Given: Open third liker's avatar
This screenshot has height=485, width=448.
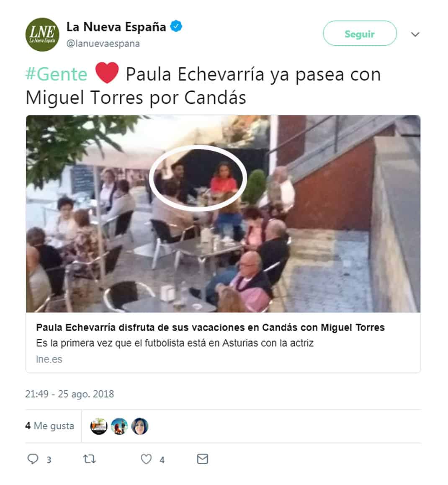Looking at the screenshot, I should click(140, 426).
